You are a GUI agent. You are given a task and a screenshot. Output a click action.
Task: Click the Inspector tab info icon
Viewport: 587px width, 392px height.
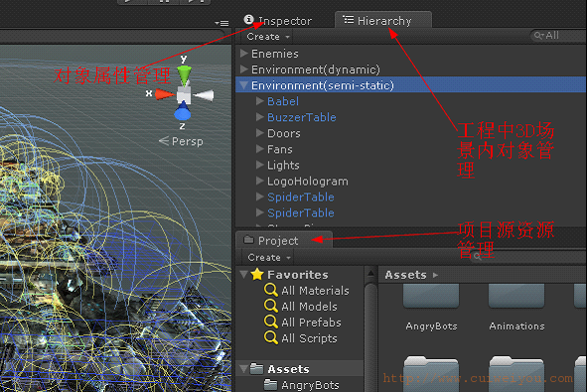(x=248, y=19)
